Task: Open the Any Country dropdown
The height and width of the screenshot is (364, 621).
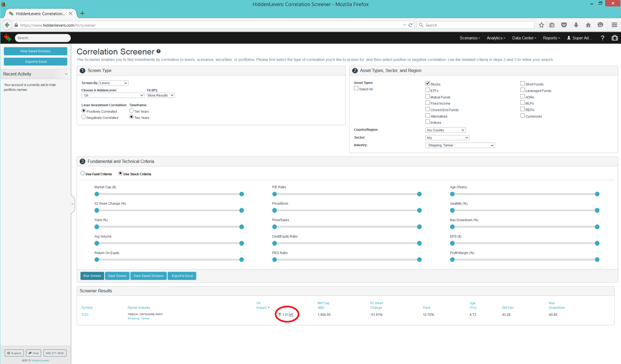Action: (x=445, y=130)
